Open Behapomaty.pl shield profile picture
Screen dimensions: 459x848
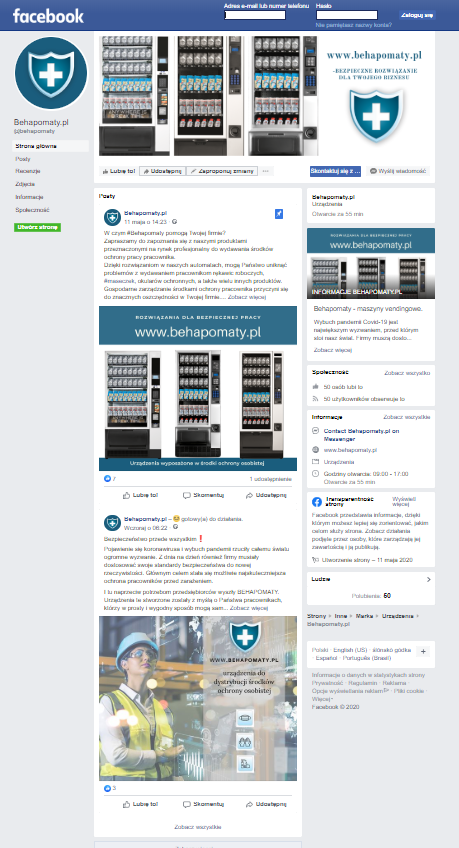coord(51,73)
